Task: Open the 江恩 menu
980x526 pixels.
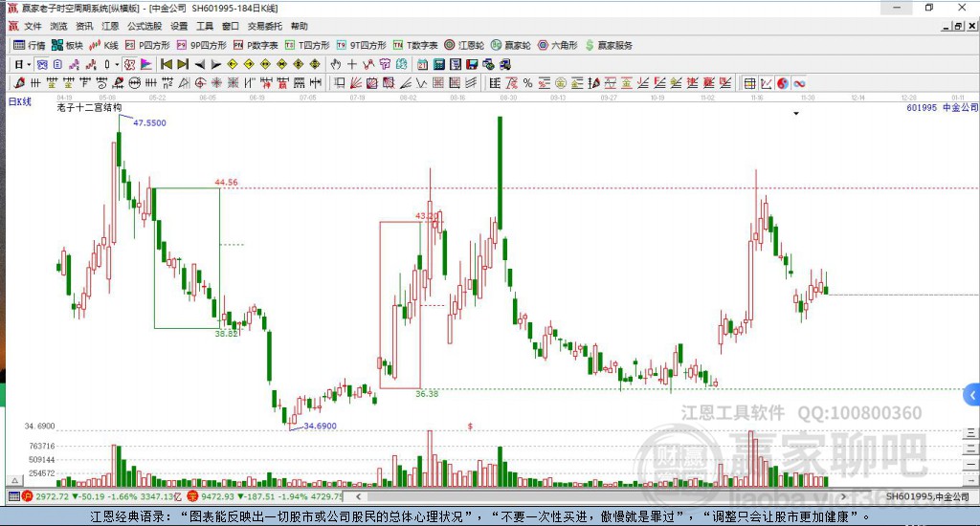Action: 110,26
